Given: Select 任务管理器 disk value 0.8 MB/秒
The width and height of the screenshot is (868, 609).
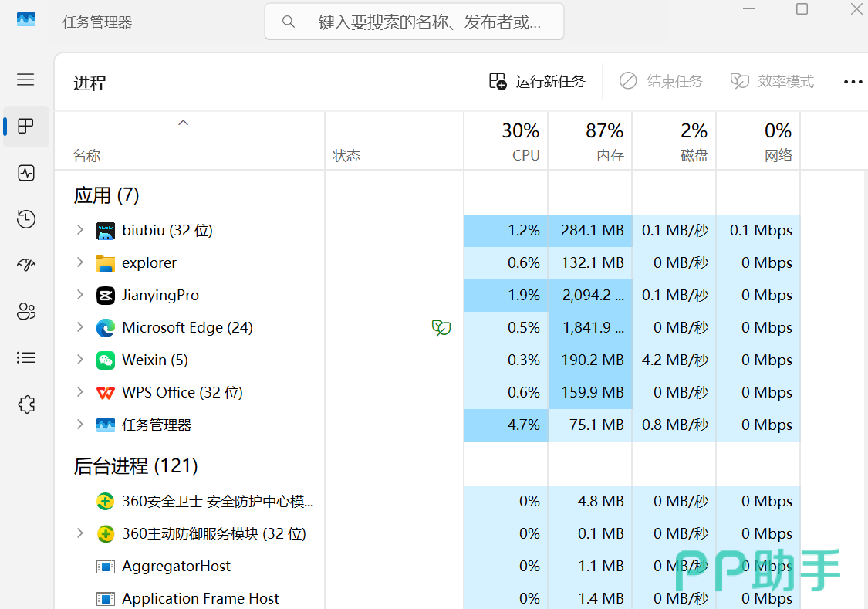Looking at the screenshot, I should 675,425.
